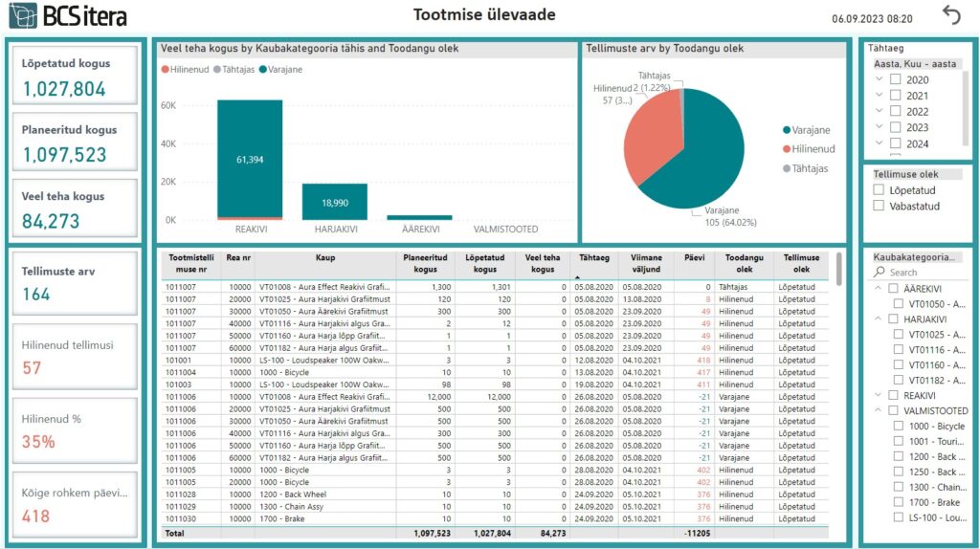This screenshot has width=980, height=549.
Task: Sort by Planeeritud kogus column header
Action: 425,264
